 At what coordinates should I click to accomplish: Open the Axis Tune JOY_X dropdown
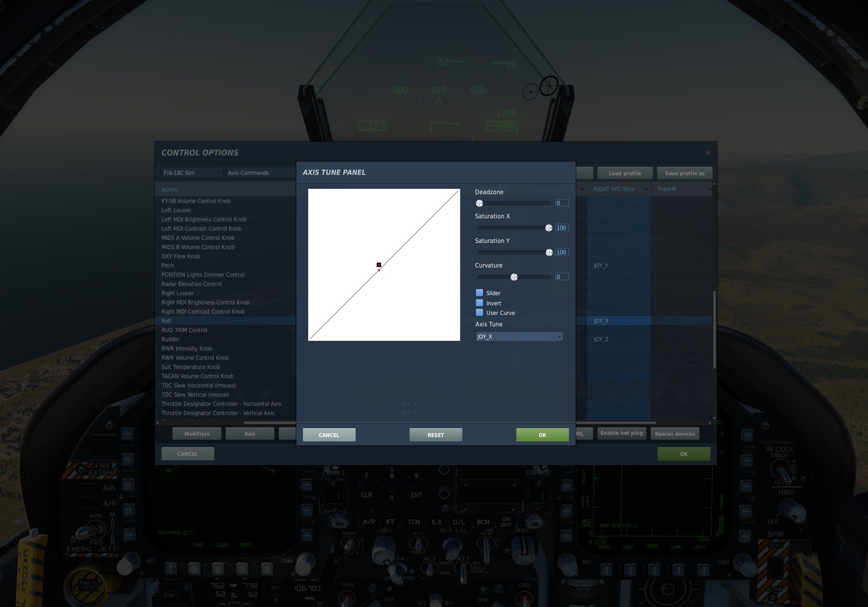click(519, 336)
